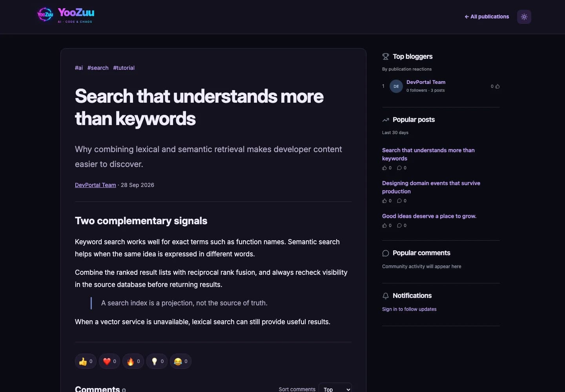This screenshot has height=392, width=565.
Task: Click the YooZuu wordmark text
Action: (x=76, y=13)
